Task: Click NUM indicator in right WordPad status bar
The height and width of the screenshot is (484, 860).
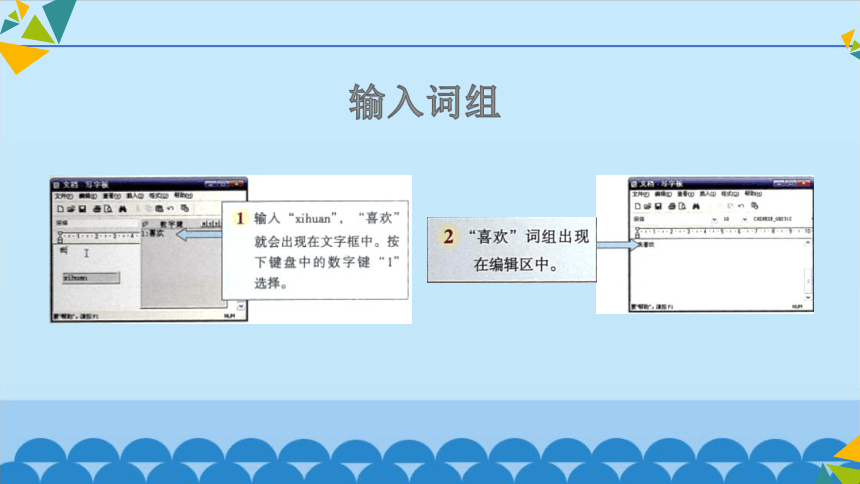Action: [x=797, y=307]
